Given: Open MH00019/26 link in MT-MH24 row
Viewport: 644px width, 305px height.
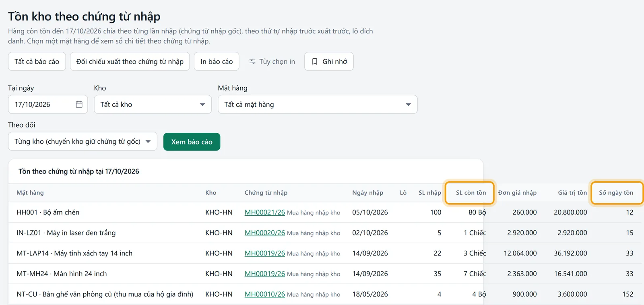Looking at the screenshot, I should click(x=265, y=274).
